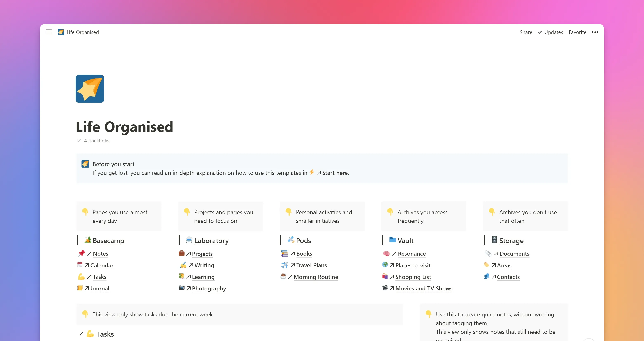
Task: Click the pushpin icon next to Notes
Action: pos(81,254)
